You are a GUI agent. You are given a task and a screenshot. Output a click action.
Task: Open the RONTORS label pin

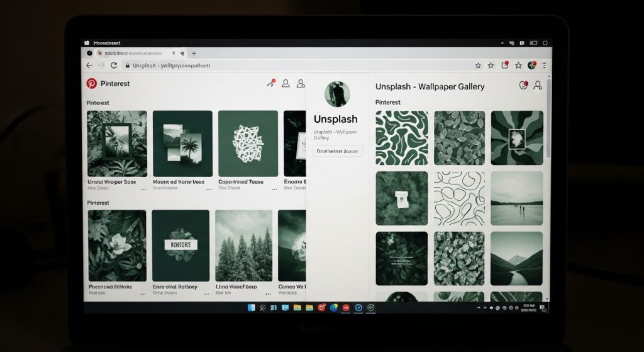pyautogui.click(x=180, y=246)
